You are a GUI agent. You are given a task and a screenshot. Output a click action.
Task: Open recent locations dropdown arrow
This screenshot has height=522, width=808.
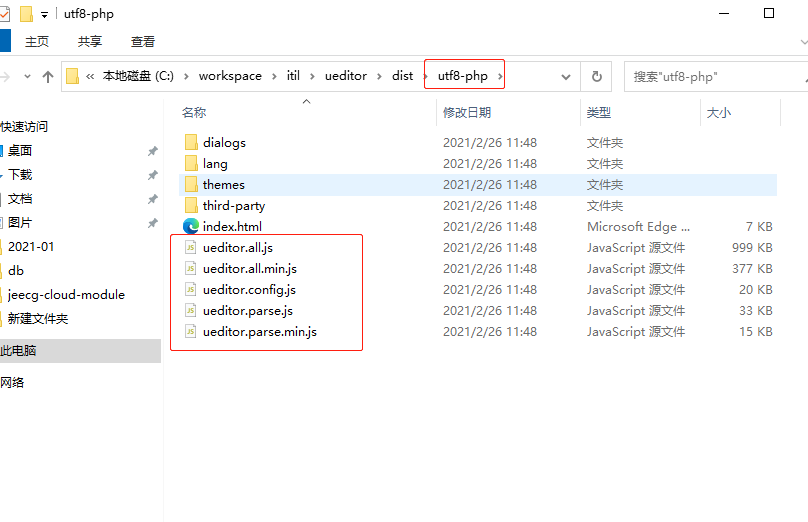click(x=27, y=77)
